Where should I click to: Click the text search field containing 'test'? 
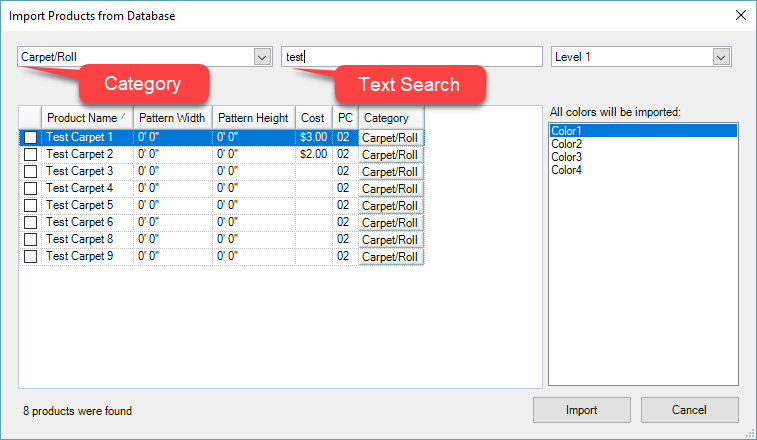412,57
